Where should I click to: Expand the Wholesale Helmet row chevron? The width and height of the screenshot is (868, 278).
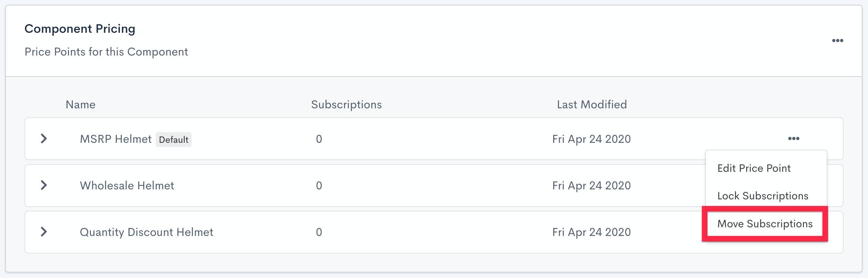[44, 185]
